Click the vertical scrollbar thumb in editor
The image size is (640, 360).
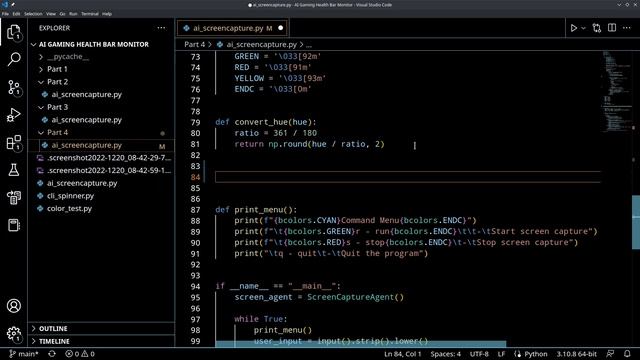(x=636, y=222)
